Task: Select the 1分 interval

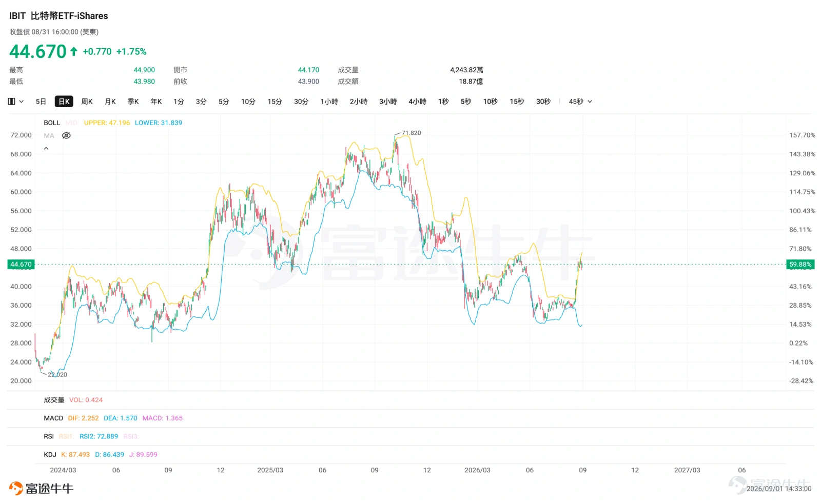Action: click(x=179, y=102)
